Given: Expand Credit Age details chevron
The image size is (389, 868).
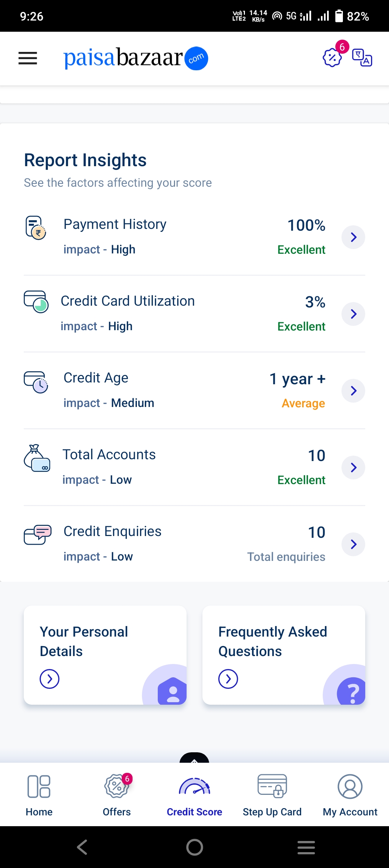Looking at the screenshot, I should tap(353, 391).
